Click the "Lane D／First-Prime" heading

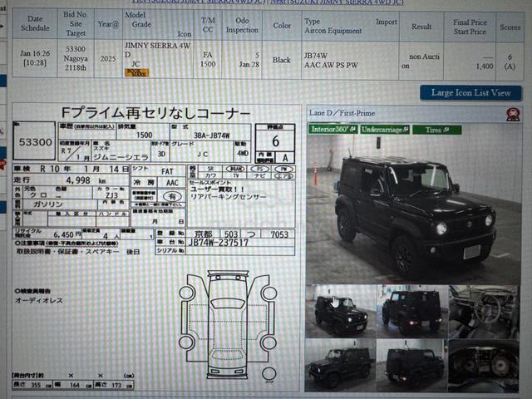click(x=342, y=113)
